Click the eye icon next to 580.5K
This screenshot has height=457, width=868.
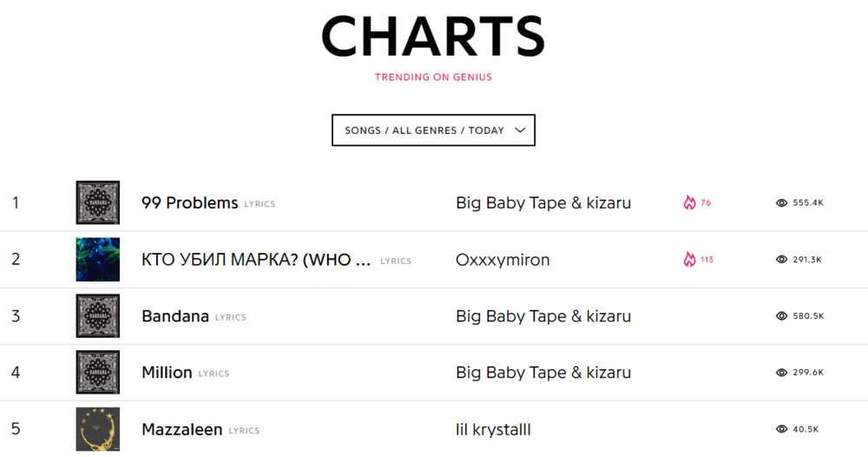[782, 315]
